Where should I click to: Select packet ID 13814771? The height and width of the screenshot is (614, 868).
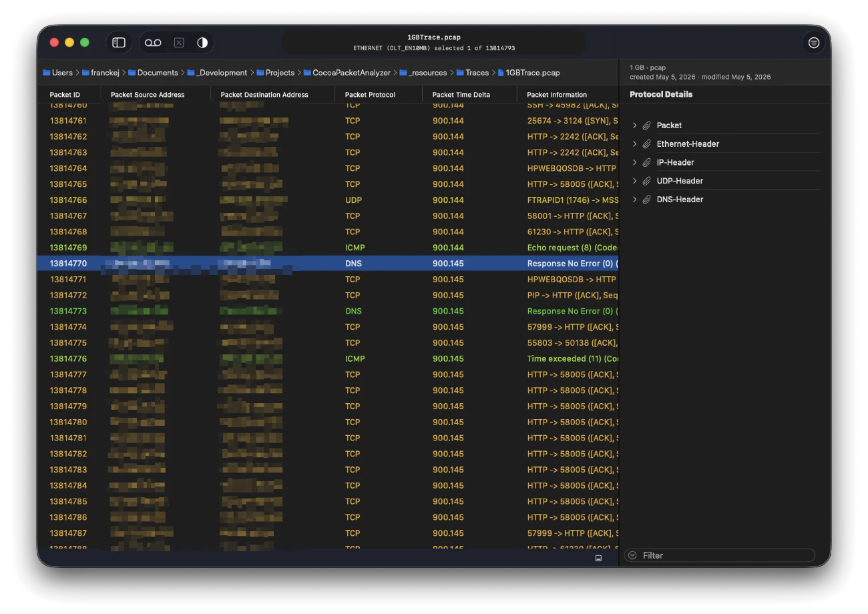click(x=68, y=280)
